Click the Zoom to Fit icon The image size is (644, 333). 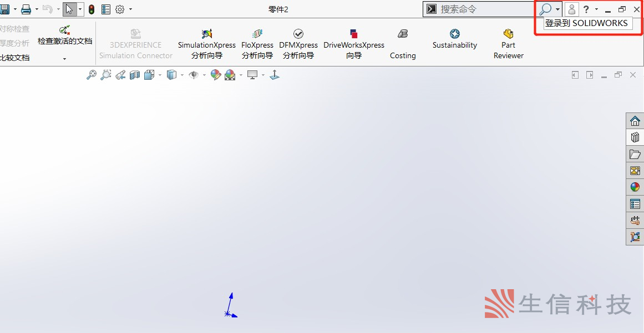pos(91,75)
